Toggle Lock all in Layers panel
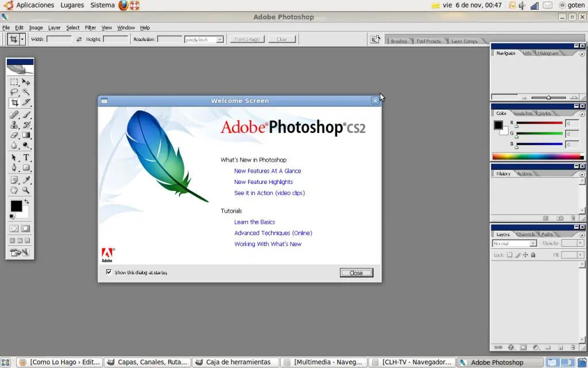Image resolution: width=588 pixels, height=368 pixels. click(x=533, y=255)
